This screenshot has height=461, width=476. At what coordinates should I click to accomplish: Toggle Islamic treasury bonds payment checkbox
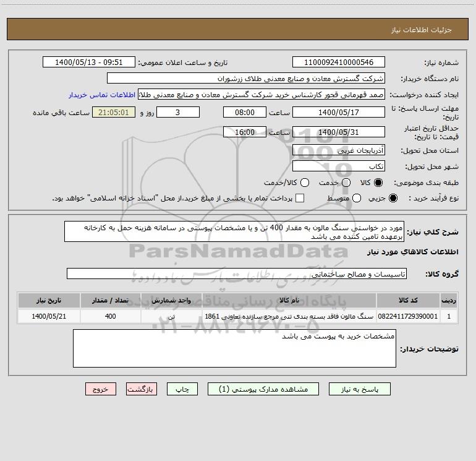click(x=300, y=198)
